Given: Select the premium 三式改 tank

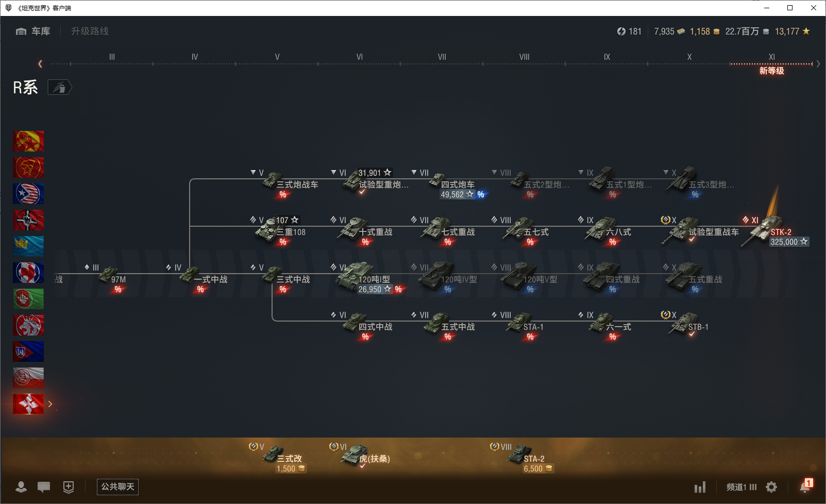Looking at the screenshot, I should pyautogui.click(x=278, y=458).
